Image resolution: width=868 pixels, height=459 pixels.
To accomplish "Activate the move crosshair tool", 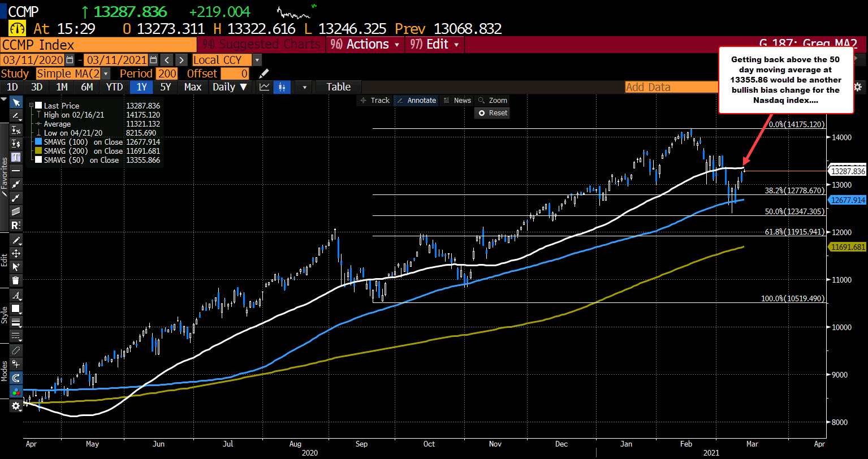I will click(x=16, y=254).
